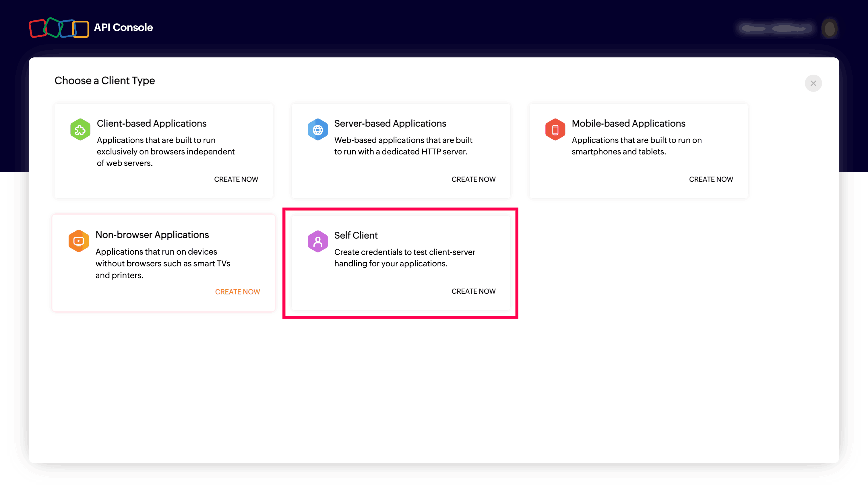This screenshot has width=868, height=492.
Task: Click CREATE NOW under Client-based Applications
Action: [236, 179]
